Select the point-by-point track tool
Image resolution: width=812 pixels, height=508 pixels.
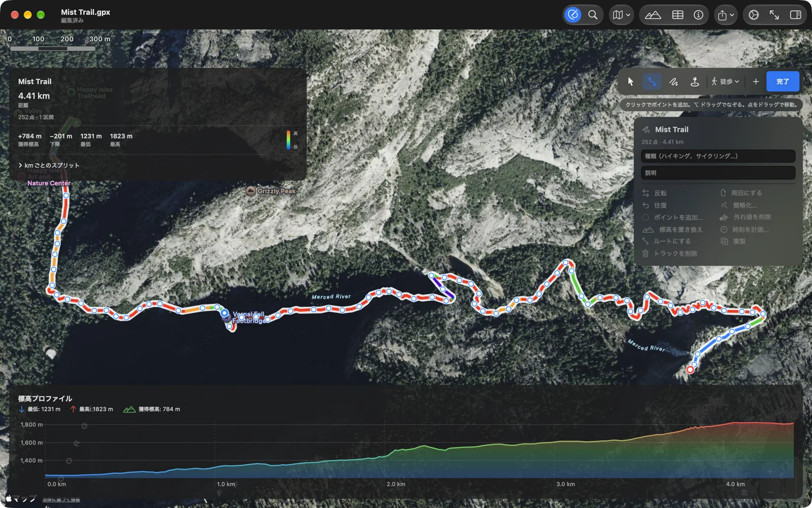point(652,81)
